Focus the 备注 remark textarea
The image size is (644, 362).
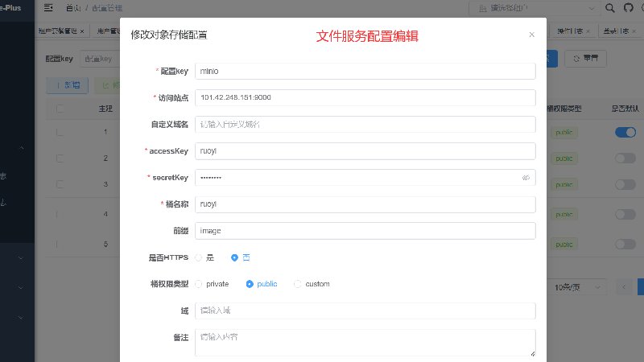(365, 343)
